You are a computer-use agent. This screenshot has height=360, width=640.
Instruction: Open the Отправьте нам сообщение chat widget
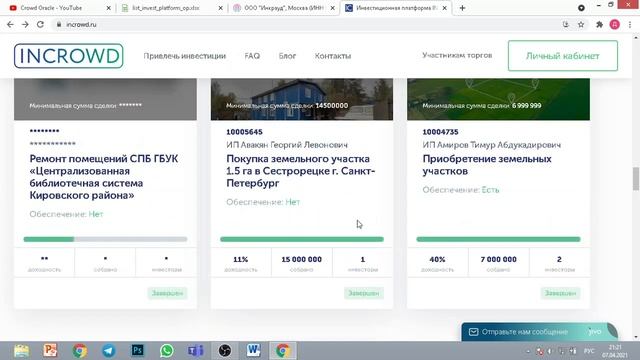(x=539, y=331)
